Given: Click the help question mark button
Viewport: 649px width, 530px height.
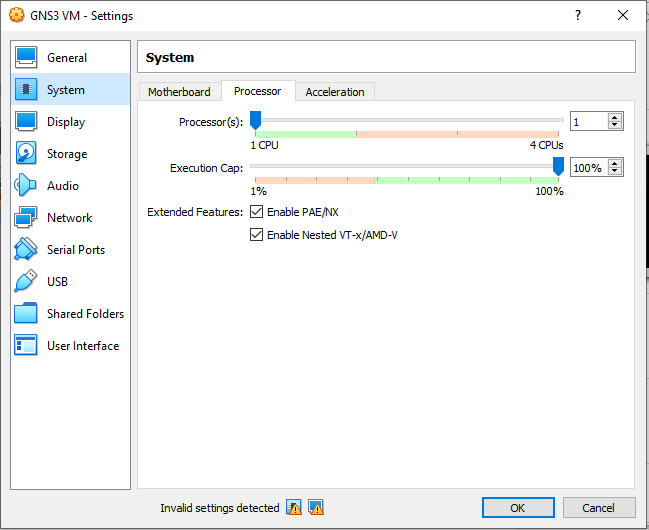Looking at the screenshot, I should point(578,15).
